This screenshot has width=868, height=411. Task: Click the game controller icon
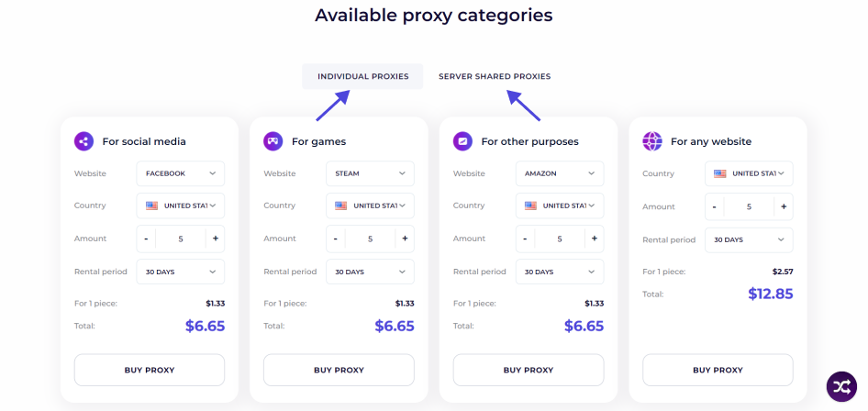pyautogui.click(x=273, y=141)
